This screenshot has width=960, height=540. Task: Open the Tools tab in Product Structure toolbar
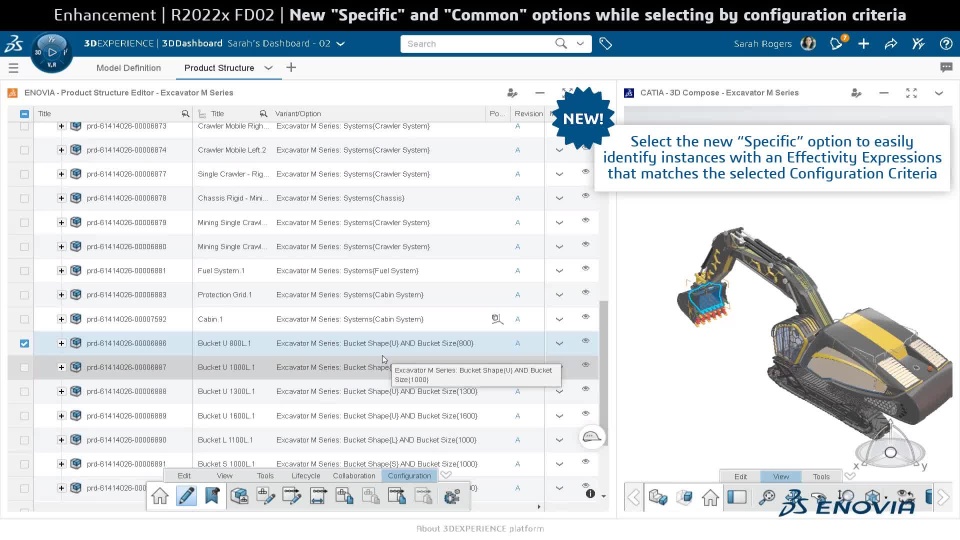(265, 476)
